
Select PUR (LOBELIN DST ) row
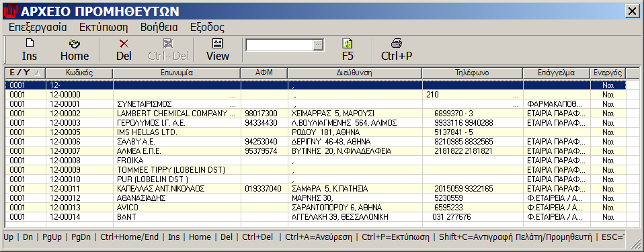(x=315, y=179)
